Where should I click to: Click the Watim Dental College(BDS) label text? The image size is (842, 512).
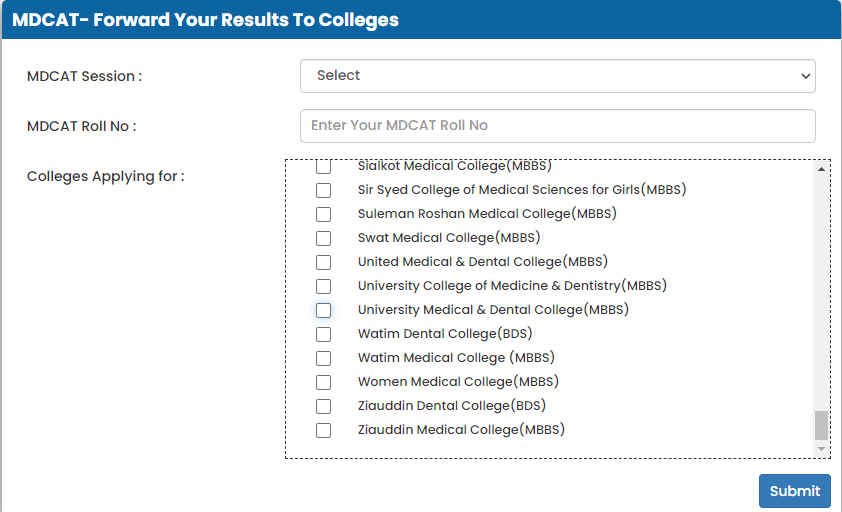coord(445,334)
